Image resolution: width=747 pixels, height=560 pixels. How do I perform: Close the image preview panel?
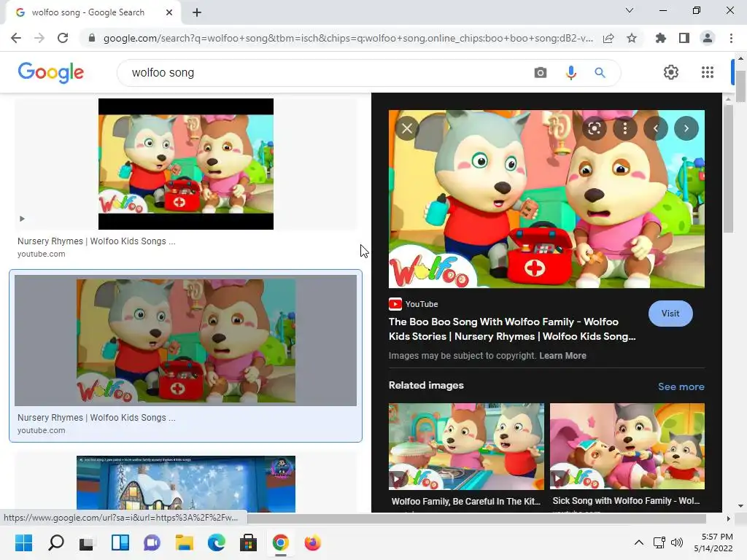(407, 128)
